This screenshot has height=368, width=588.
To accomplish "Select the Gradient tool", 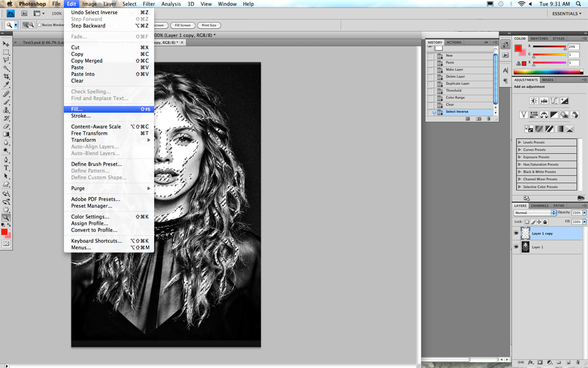I will (6, 134).
